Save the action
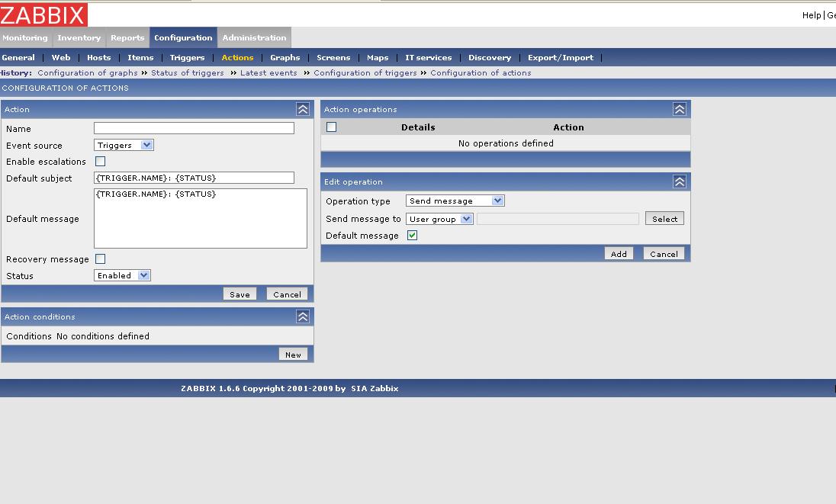 tap(240, 294)
